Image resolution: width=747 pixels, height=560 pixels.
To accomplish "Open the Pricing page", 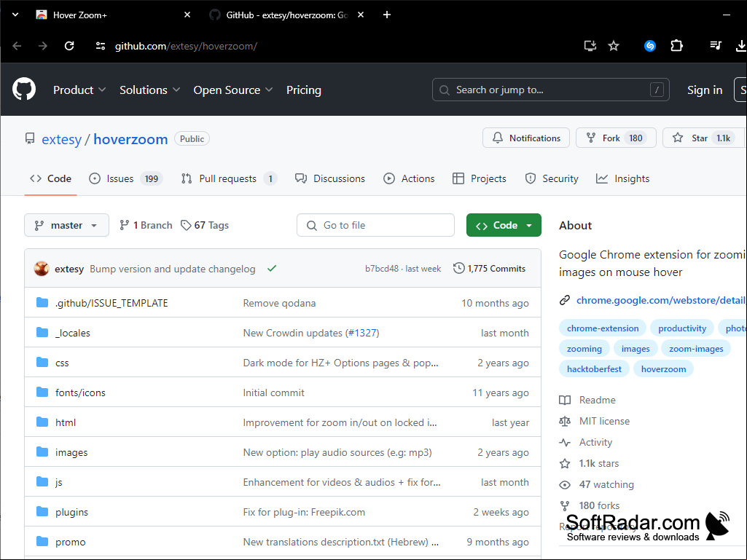I will pos(304,90).
